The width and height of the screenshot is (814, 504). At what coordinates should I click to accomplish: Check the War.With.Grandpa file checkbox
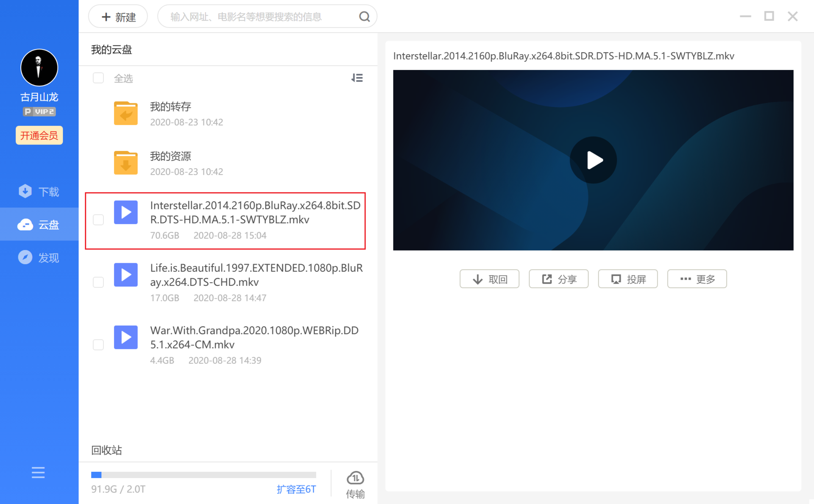coord(98,345)
